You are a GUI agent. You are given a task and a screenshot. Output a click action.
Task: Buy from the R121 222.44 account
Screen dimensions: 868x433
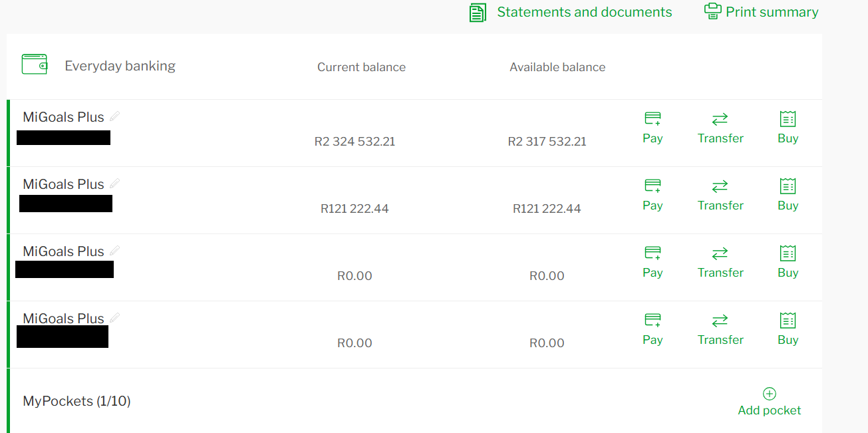788,195
